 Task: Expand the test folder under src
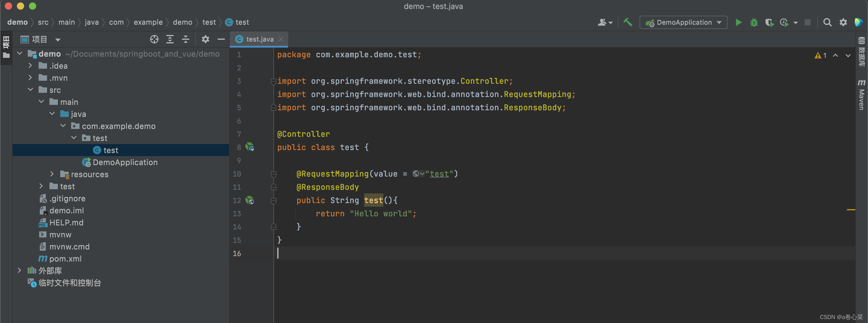(x=41, y=186)
